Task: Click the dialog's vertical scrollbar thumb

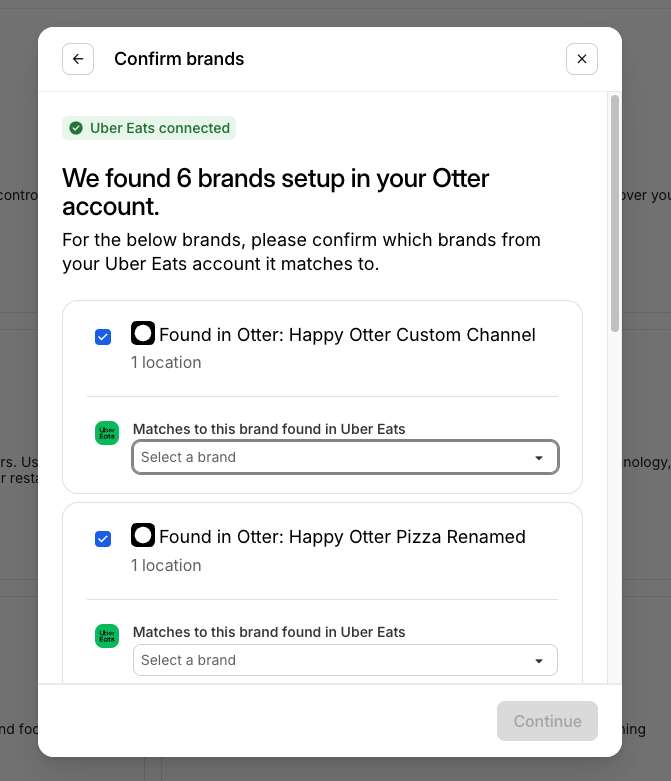Action: pos(615,212)
